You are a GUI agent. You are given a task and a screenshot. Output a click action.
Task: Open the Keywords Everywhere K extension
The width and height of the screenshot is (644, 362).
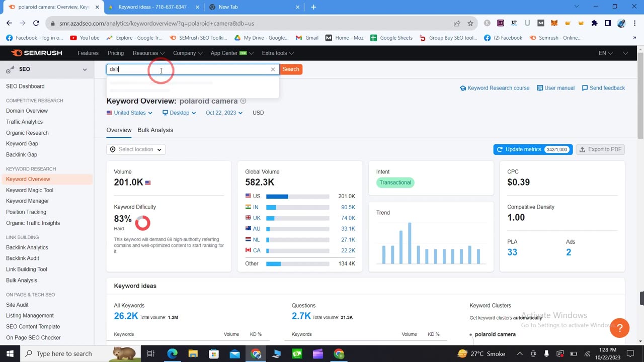click(x=487, y=23)
